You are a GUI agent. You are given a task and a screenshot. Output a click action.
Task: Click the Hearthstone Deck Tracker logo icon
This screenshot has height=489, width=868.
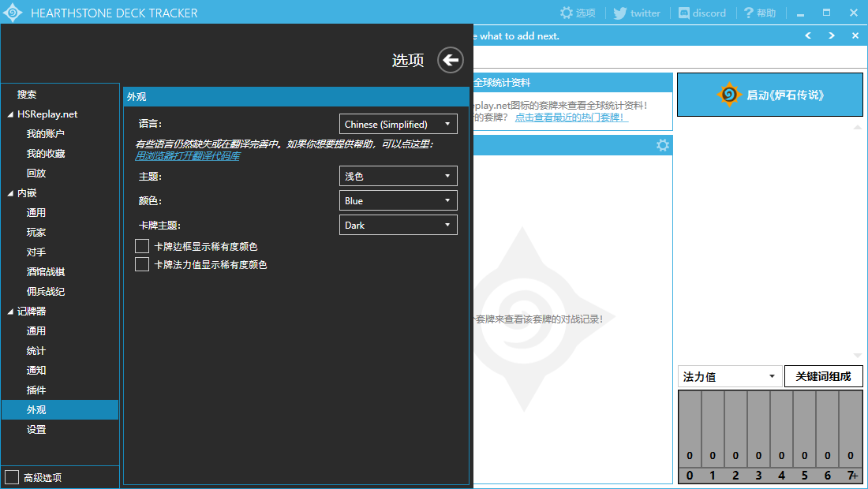coord(12,12)
